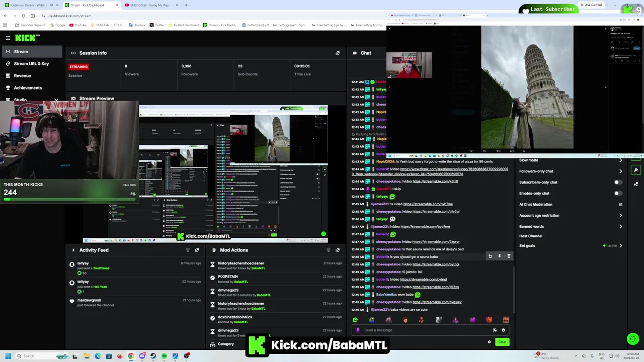Screen dimensions: 644x362
Task: Click the purple microphone icon in message box
Action: [x=358, y=330]
